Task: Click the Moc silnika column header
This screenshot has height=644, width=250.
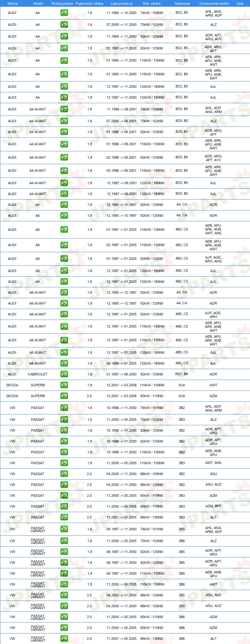Action: tap(152, 4)
